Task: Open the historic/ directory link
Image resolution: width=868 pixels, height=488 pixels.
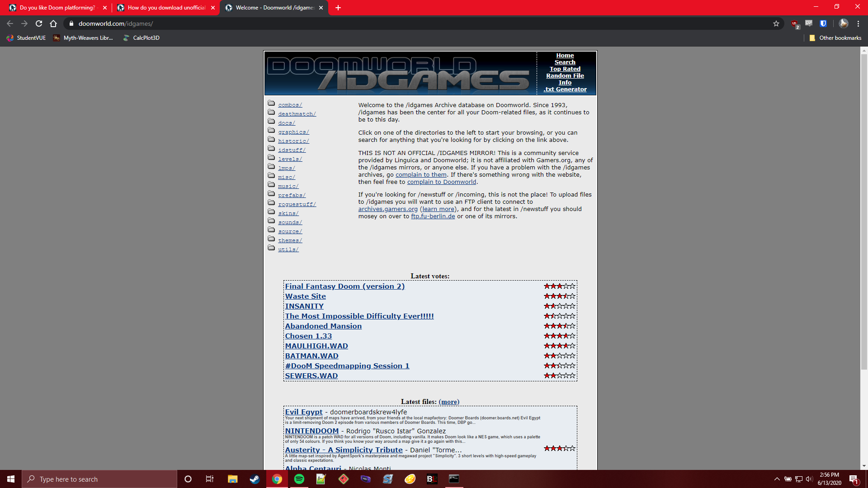Action: pos(293,141)
